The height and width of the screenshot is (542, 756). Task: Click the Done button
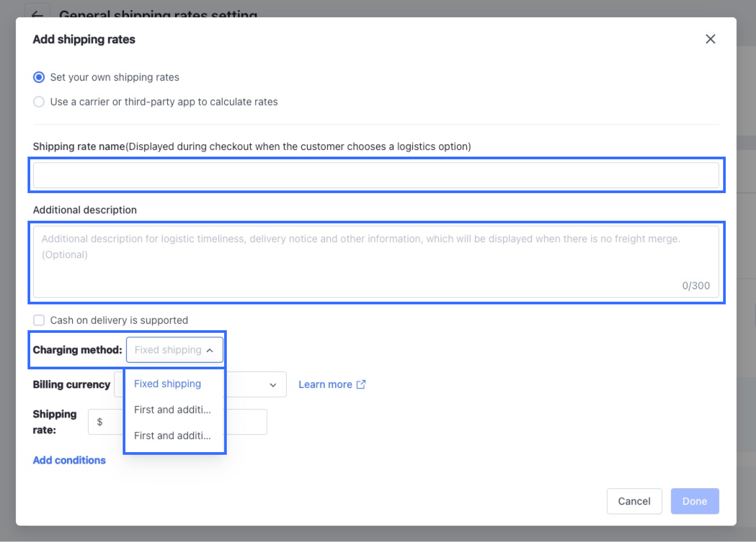(x=695, y=501)
